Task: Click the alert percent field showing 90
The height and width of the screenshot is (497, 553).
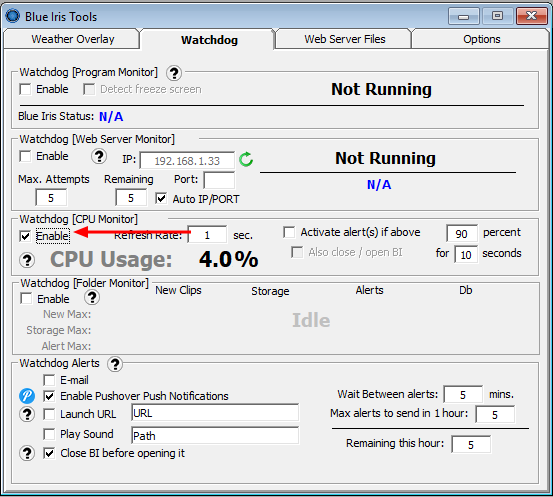Action: pyautogui.click(x=462, y=234)
